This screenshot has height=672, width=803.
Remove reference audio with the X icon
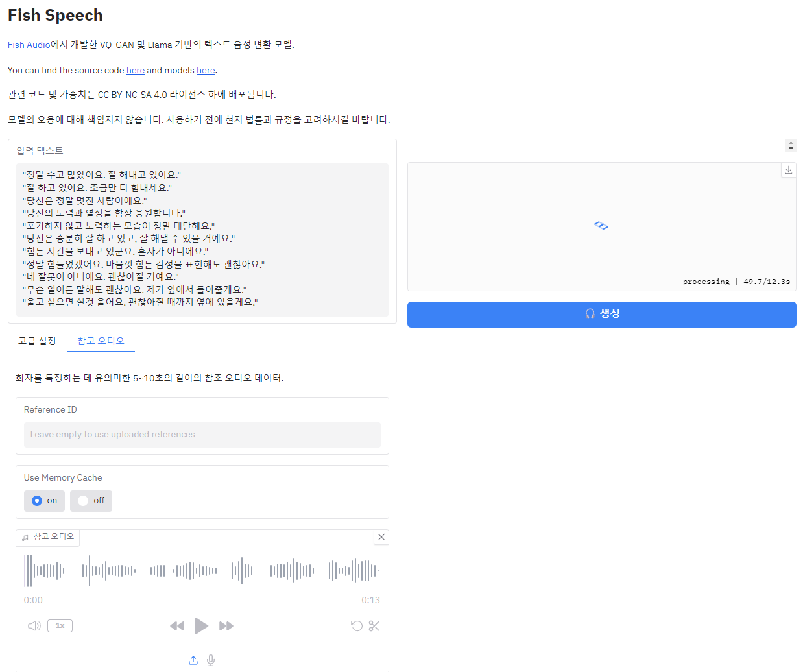pyautogui.click(x=381, y=537)
